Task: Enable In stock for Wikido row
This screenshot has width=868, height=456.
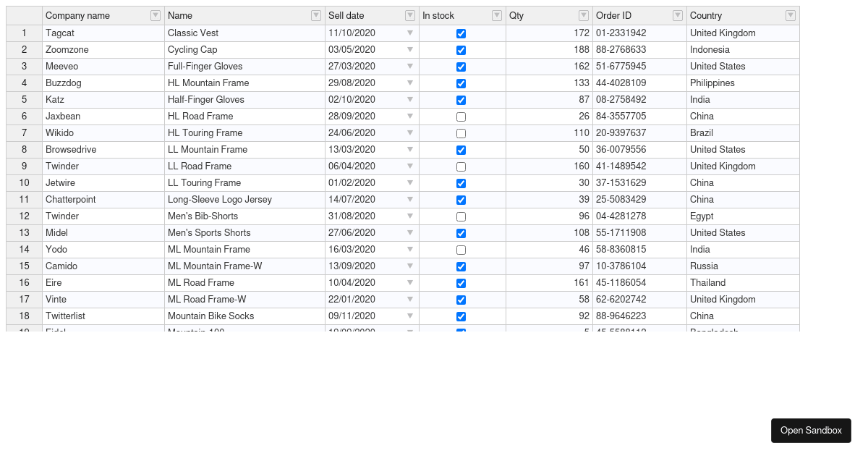Action: pyautogui.click(x=461, y=133)
